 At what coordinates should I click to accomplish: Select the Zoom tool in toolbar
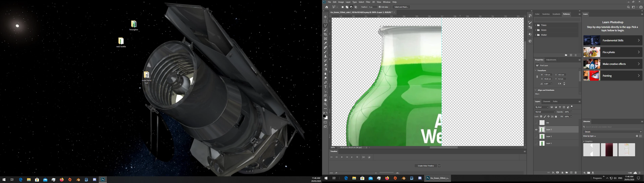pos(325,104)
